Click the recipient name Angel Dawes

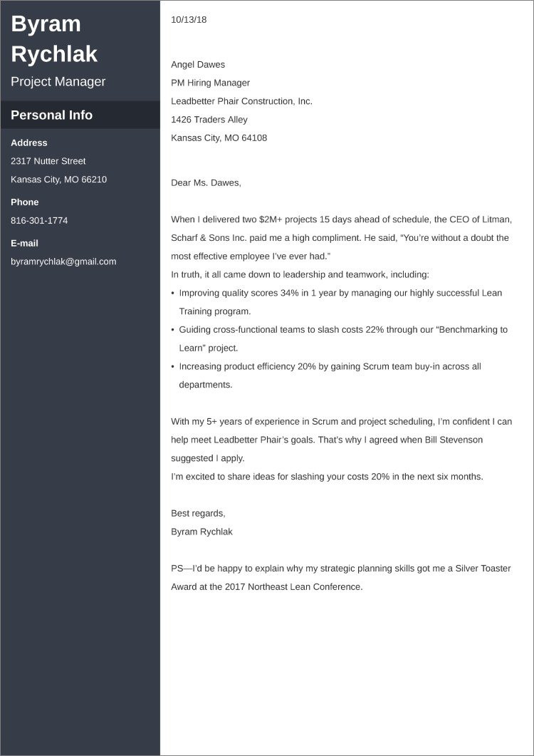click(198, 64)
